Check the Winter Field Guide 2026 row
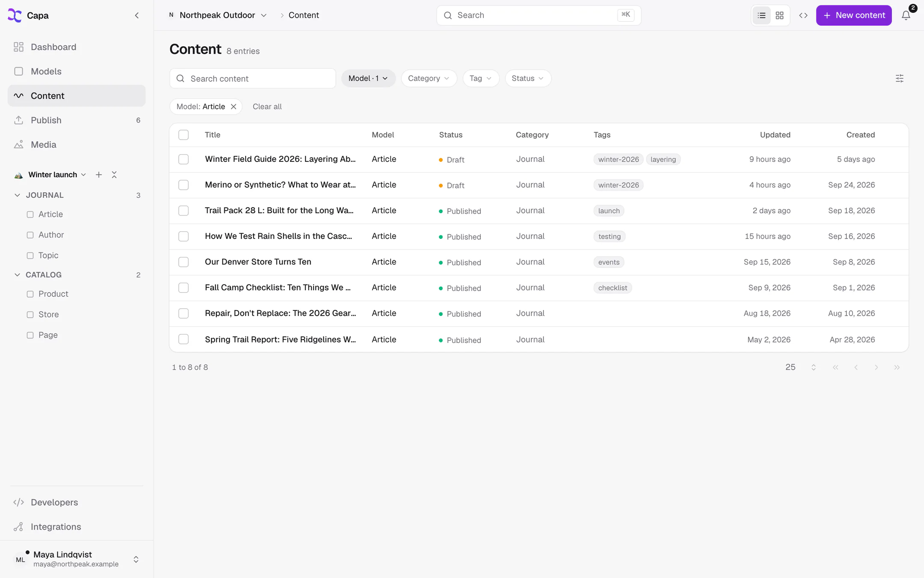This screenshot has width=924, height=578. 184,159
